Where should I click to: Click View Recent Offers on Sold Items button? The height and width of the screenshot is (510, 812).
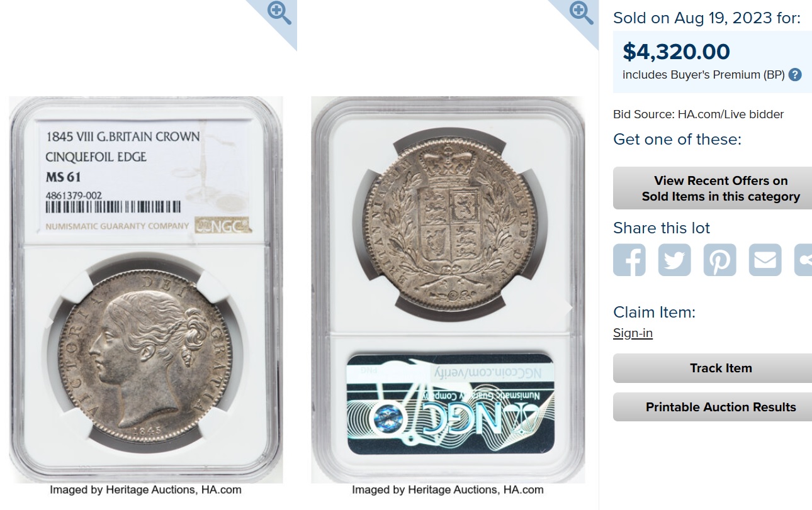coord(713,188)
